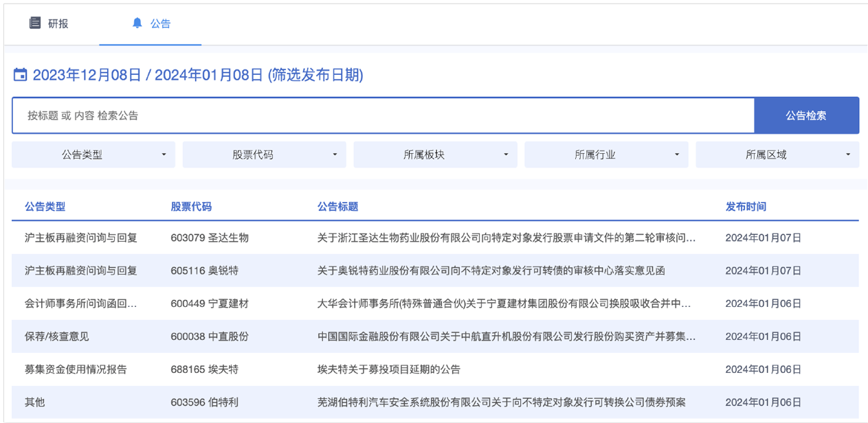This screenshot has width=868, height=423.
Task: Click the 研报 document icon
Action: coord(35,23)
